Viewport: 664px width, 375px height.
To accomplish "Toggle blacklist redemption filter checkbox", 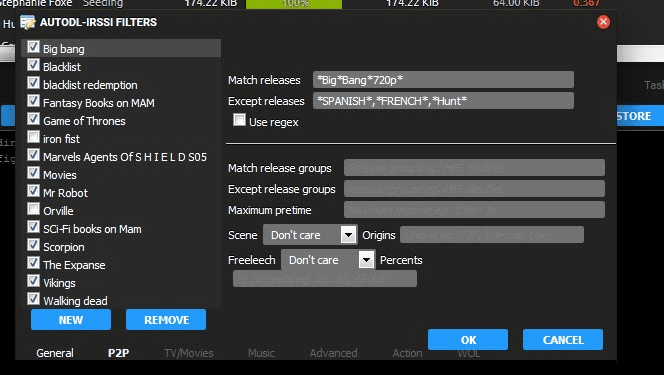I will tap(33, 83).
